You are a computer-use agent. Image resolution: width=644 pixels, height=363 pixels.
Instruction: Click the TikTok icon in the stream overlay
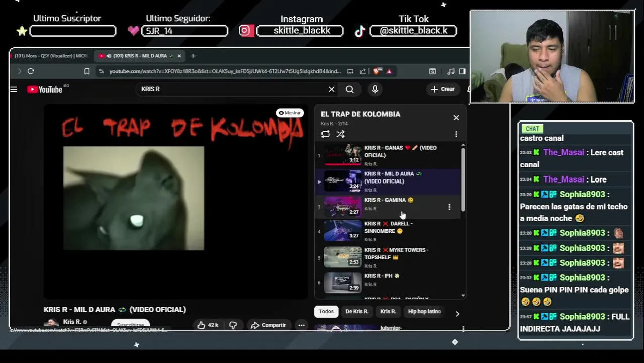359,31
